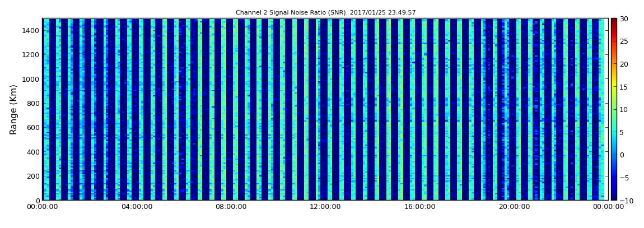Click the colorbar label −5
This screenshot has height=228, width=644.
point(624,178)
